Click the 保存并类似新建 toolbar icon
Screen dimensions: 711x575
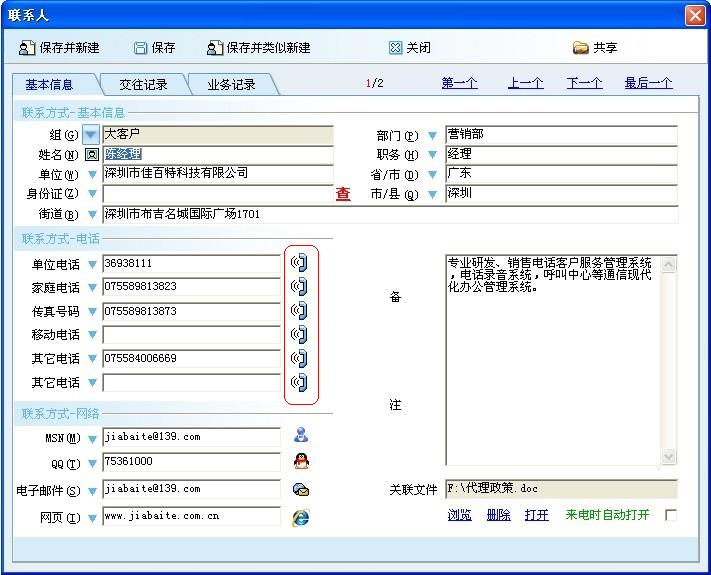pos(214,48)
